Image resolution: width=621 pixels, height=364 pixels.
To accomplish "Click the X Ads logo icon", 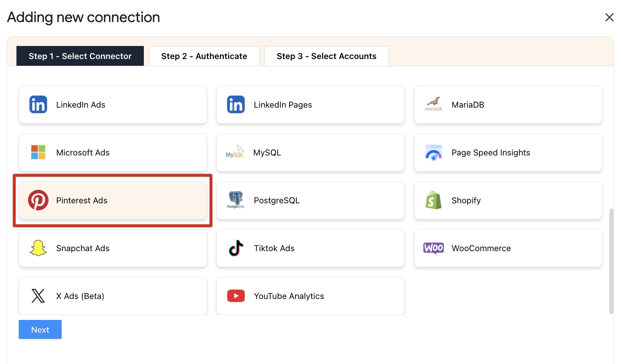I will click(x=38, y=296).
